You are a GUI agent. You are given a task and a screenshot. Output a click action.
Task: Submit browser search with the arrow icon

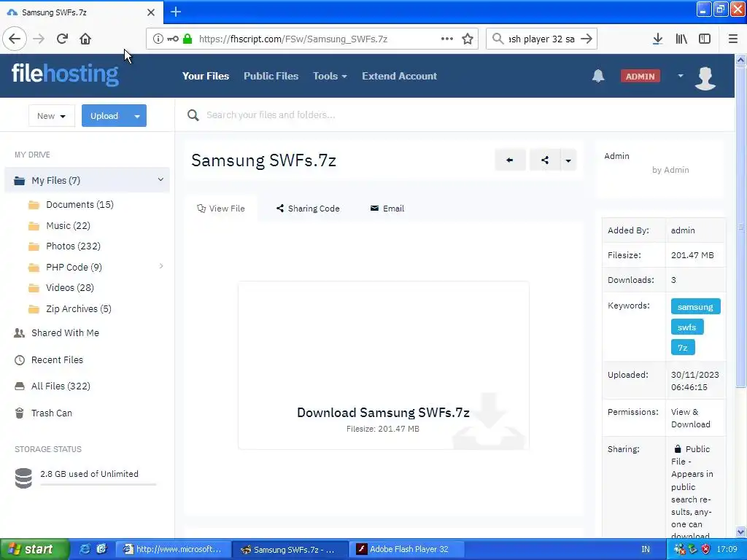tap(587, 39)
